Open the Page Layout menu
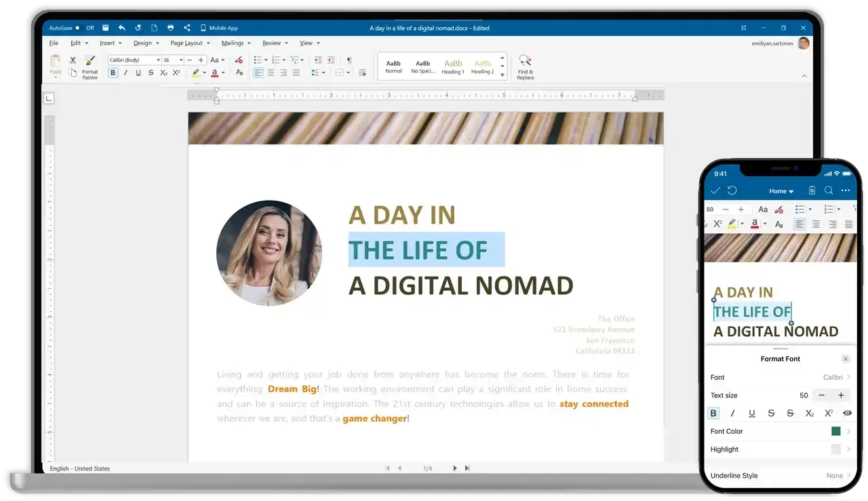The image size is (868, 501). 189,43
